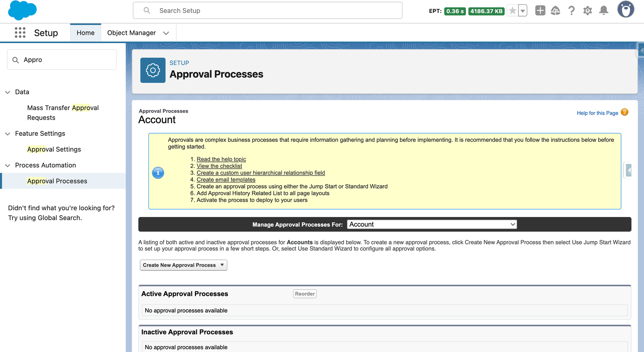Switch to the Home tab
644x352 pixels.
pyautogui.click(x=86, y=33)
